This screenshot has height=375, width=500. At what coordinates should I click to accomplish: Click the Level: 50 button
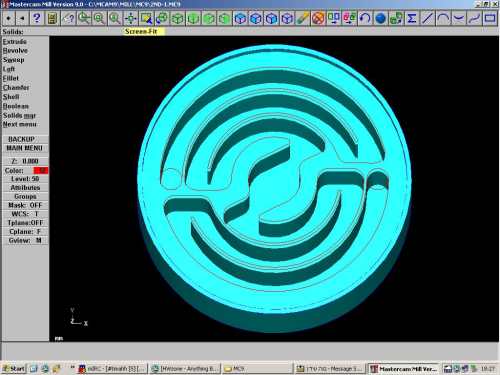click(x=25, y=179)
